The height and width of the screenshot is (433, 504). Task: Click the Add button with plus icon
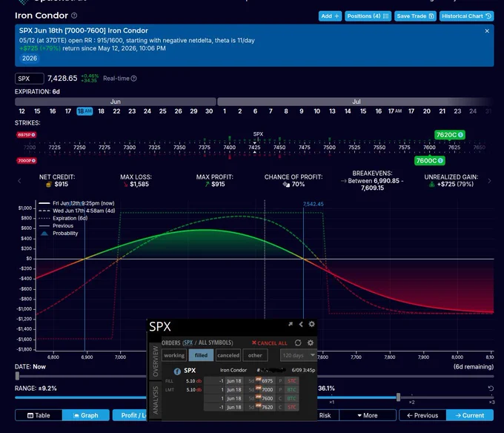330,16
